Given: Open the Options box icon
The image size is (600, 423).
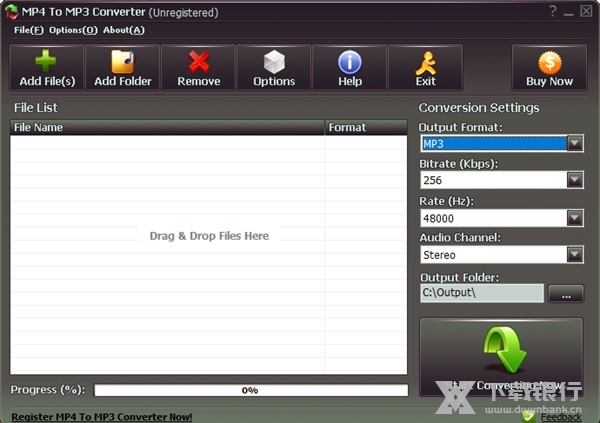Looking at the screenshot, I should [x=274, y=62].
